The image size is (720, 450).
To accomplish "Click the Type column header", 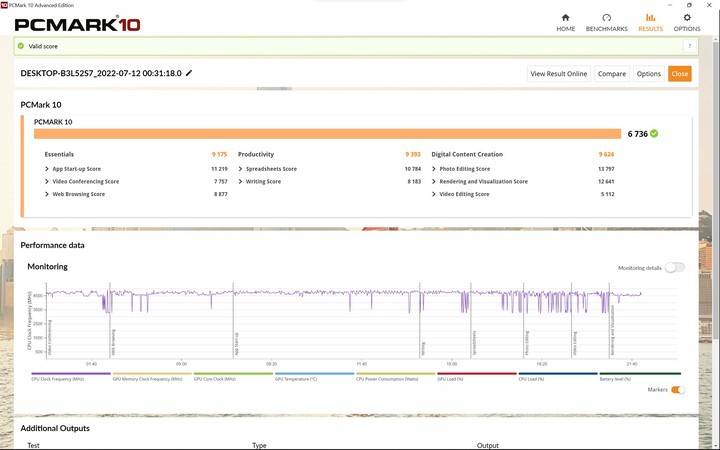I will coord(259,445).
